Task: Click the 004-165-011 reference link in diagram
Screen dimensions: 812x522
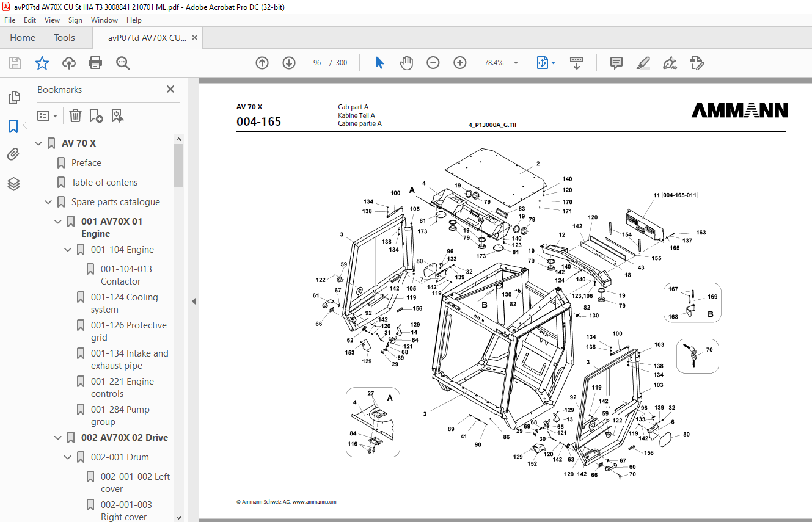Action: tap(679, 195)
